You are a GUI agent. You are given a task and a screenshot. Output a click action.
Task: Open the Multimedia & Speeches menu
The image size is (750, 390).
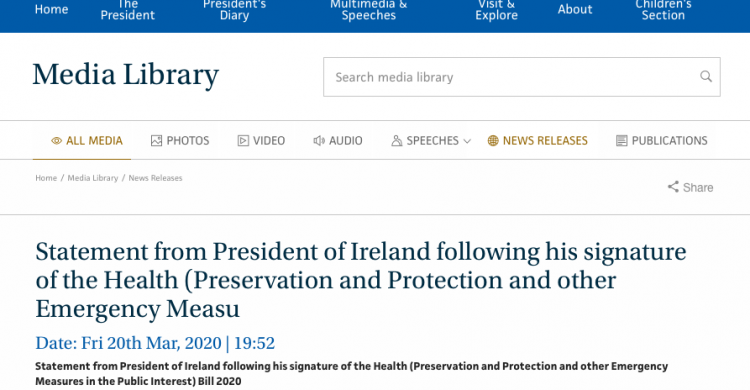coord(368,10)
